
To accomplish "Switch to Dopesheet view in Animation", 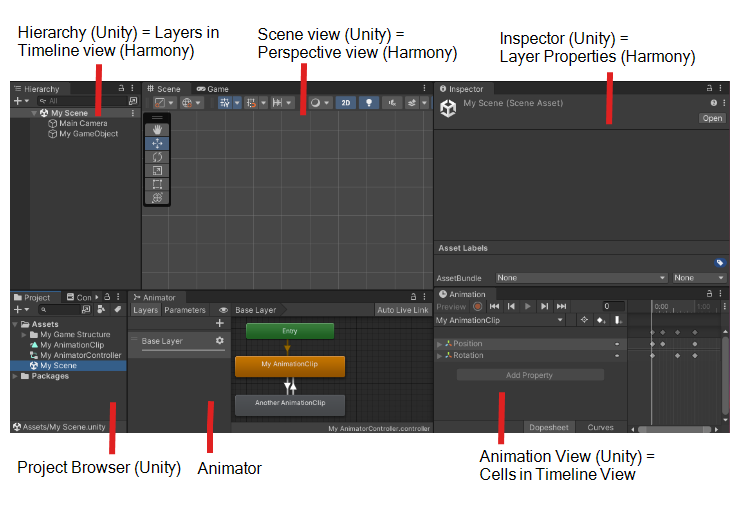I will pyautogui.click(x=548, y=427).
